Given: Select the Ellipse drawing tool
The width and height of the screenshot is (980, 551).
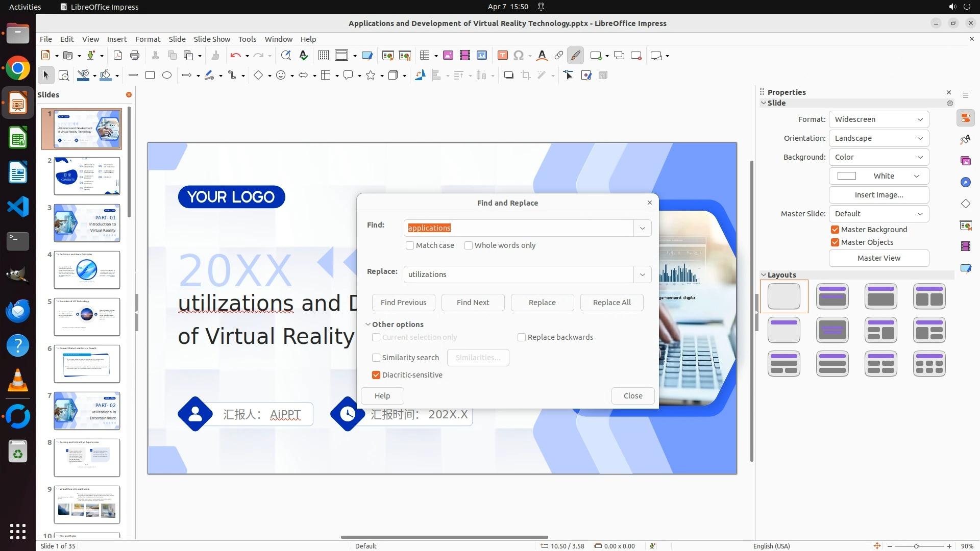Looking at the screenshot, I should [167, 76].
